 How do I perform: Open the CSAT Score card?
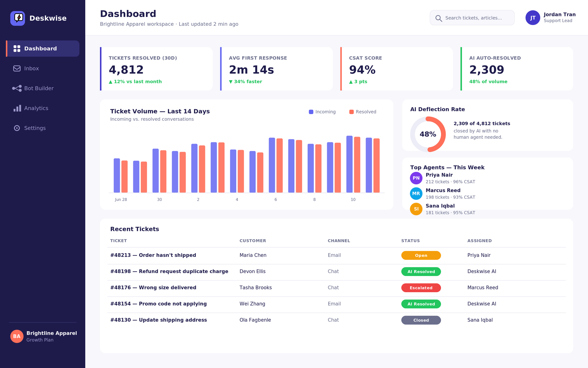click(397, 69)
